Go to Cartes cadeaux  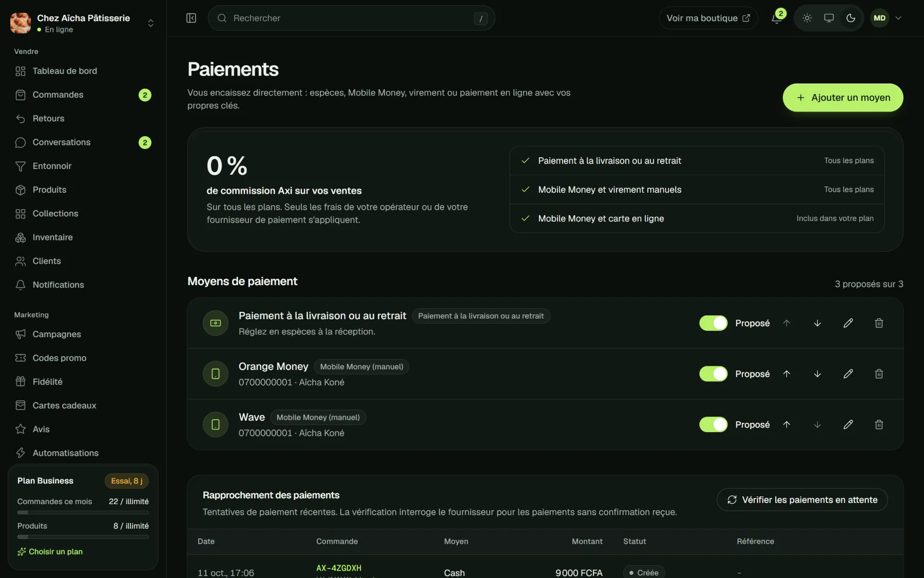click(83, 405)
